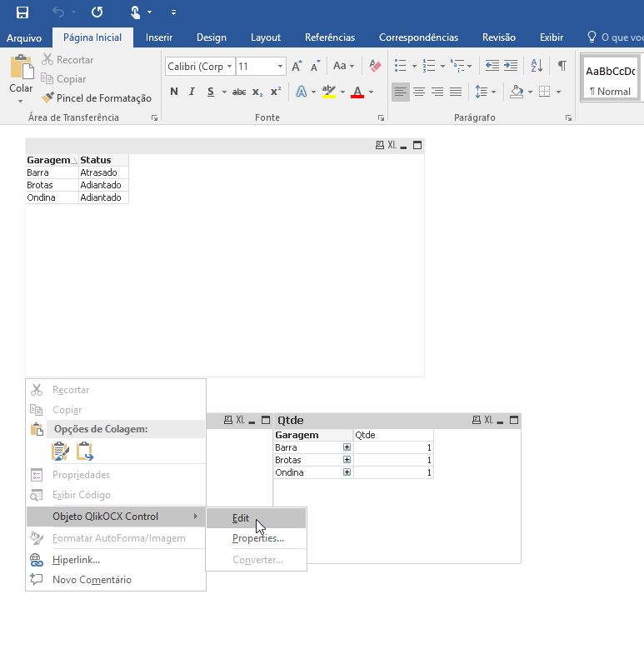Select the Normal style thumbnail

[610, 77]
